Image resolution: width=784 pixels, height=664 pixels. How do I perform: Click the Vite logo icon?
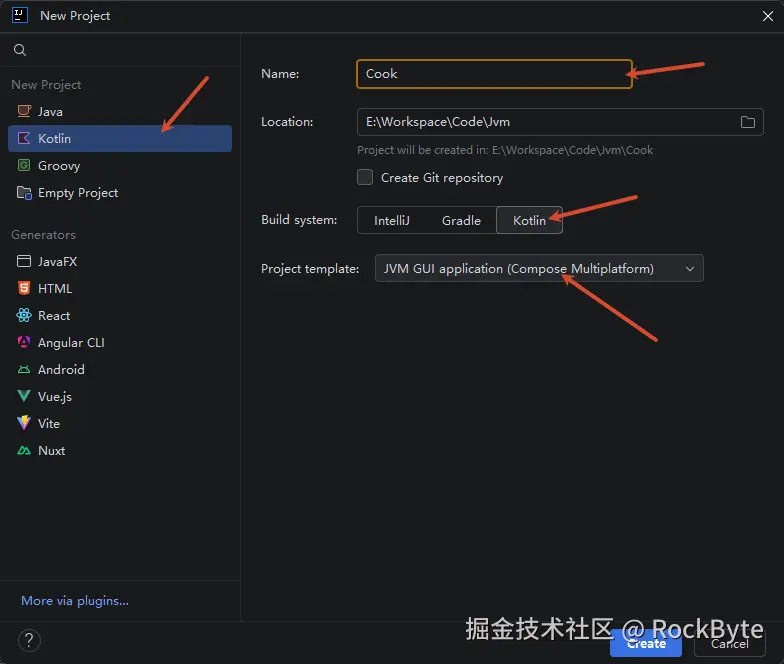coord(24,423)
